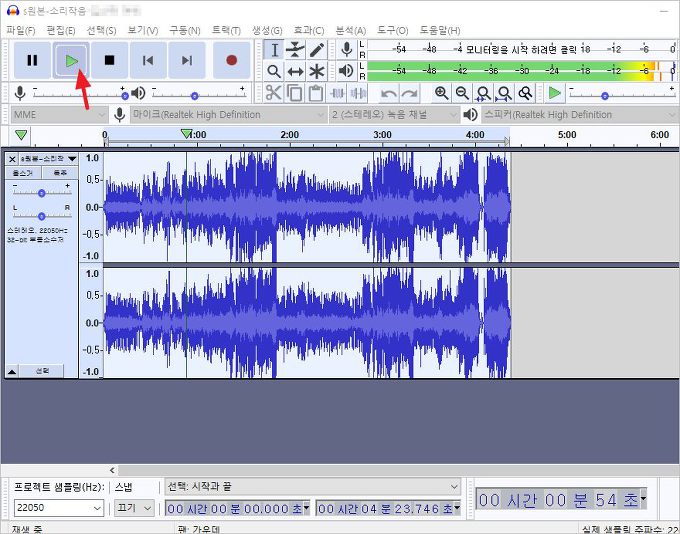This screenshot has height=534, width=680.
Task: Stop playback with the Stop button
Action: coord(110,60)
